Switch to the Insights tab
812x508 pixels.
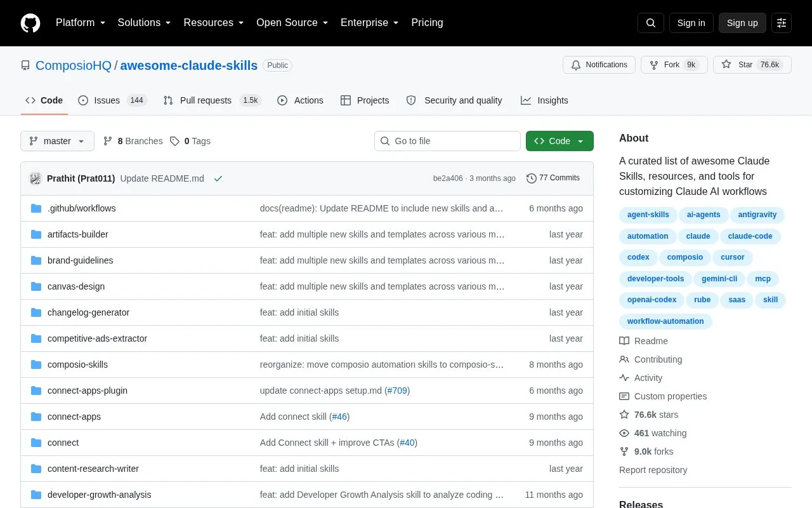click(x=544, y=100)
